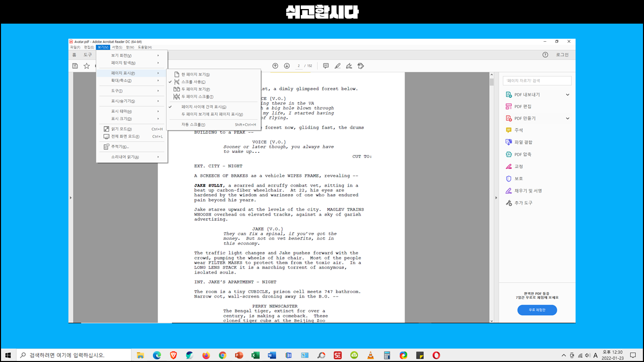Expand 표시/숨기기 submenu
This screenshot has width=644, height=362.
(x=132, y=101)
